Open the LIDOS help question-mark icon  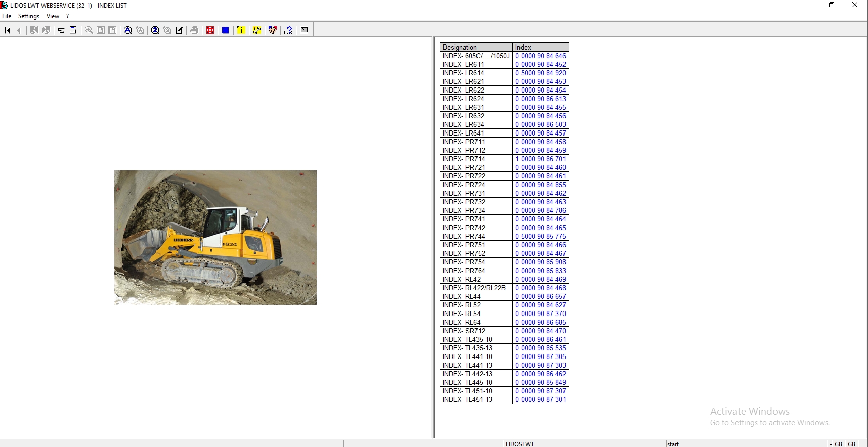pyautogui.click(x=288, y=30)
